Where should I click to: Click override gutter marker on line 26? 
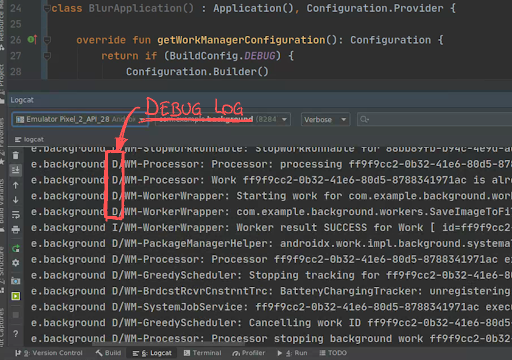tap(32, 40)
